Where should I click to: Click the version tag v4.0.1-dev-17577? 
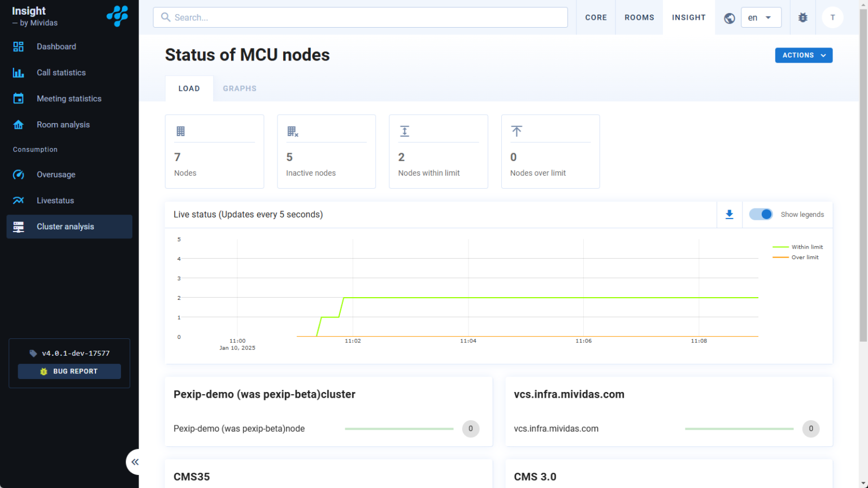70,353
